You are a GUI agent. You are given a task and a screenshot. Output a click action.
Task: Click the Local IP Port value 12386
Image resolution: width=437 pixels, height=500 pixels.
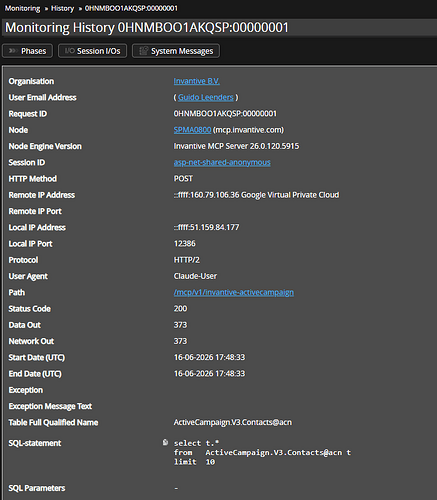(185, 244)
